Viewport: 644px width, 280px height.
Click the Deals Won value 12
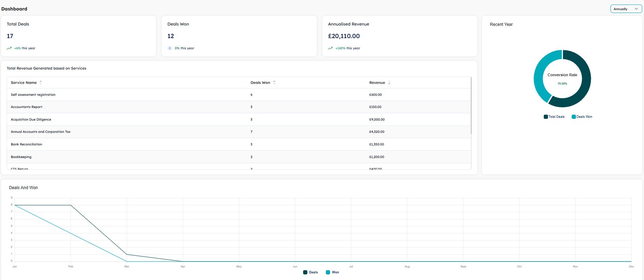point(170,36)
